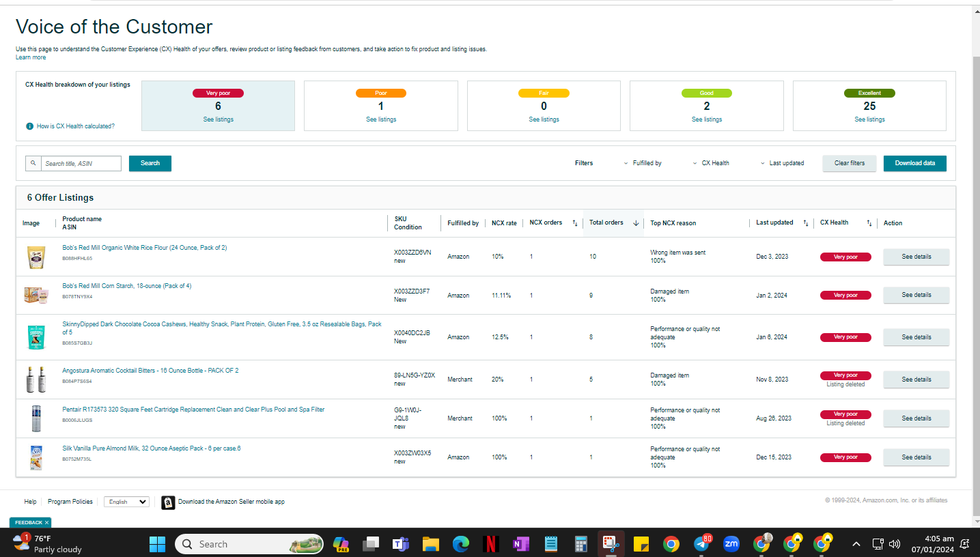Open the CX Health filter dropdown
980x557 pixels.
711,163
